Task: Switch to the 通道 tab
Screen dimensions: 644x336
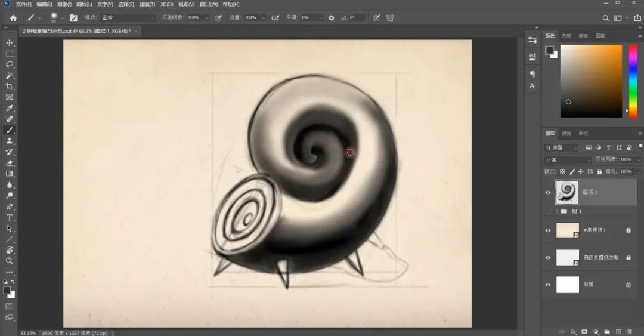Action: tap(566, 134)
